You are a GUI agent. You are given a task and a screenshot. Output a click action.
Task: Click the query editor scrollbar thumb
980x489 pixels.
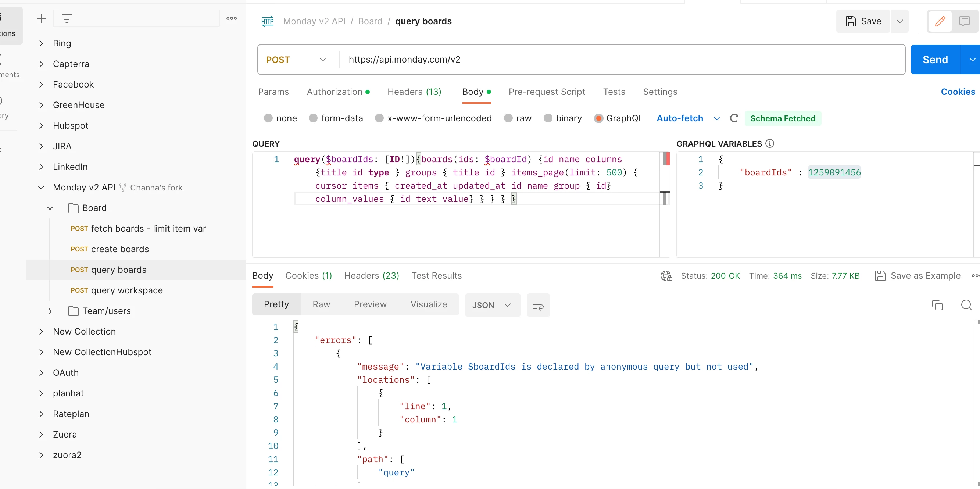664,198
